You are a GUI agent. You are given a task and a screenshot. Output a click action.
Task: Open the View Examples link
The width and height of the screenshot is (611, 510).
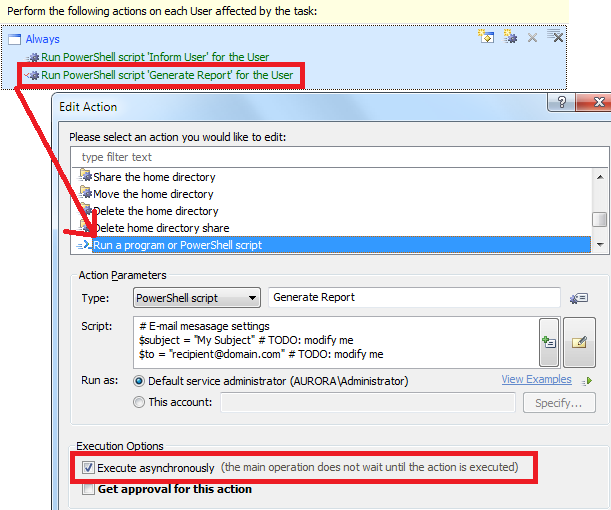click(536, 380)
